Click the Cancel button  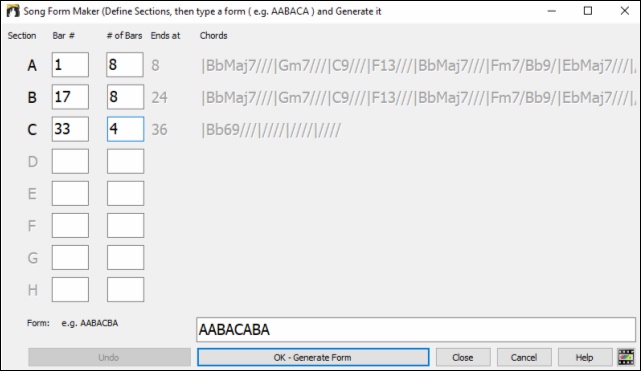[x=524, y=357]
